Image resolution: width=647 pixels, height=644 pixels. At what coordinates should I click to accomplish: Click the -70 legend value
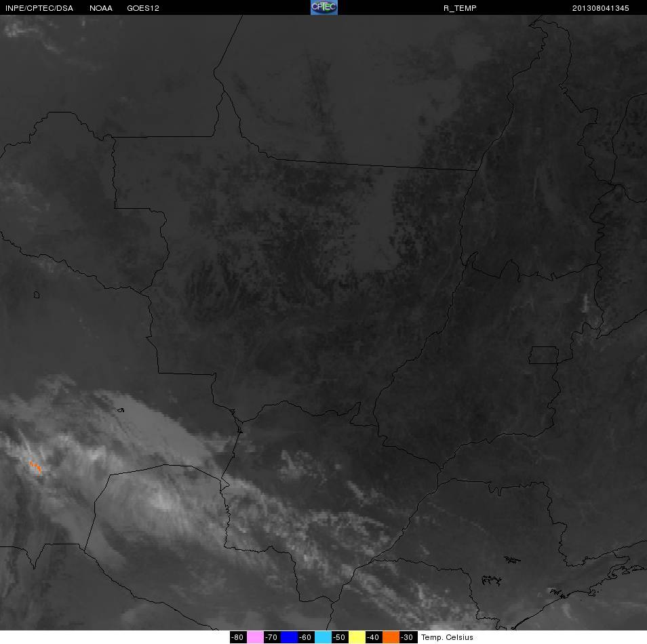[272, 637]
